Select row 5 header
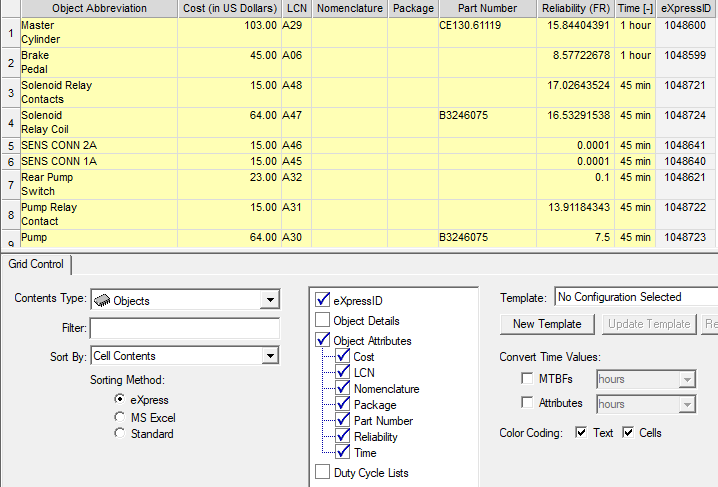The width and height of the screenshot is (718, 487). tap(11, 146)
